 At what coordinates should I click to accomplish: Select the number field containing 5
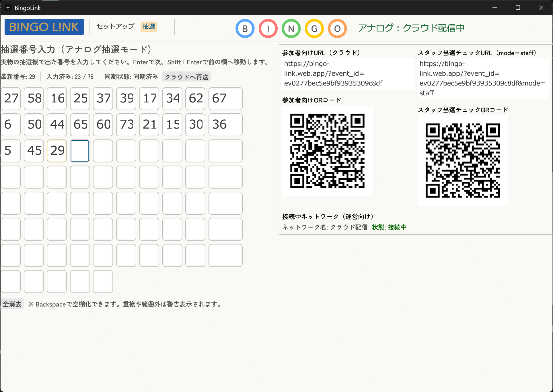(x=11, y=151)
